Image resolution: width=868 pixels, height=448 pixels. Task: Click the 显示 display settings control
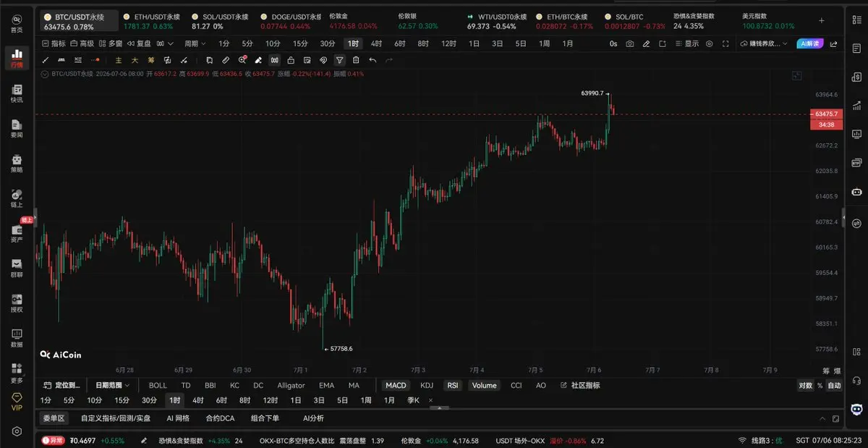tap(686, 43)
